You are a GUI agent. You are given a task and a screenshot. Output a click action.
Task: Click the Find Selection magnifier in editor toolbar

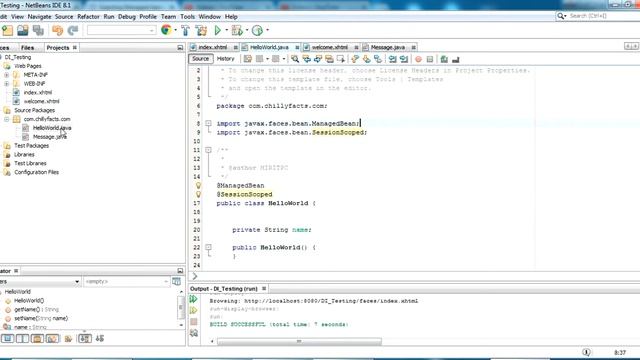[x=295, y=59]
